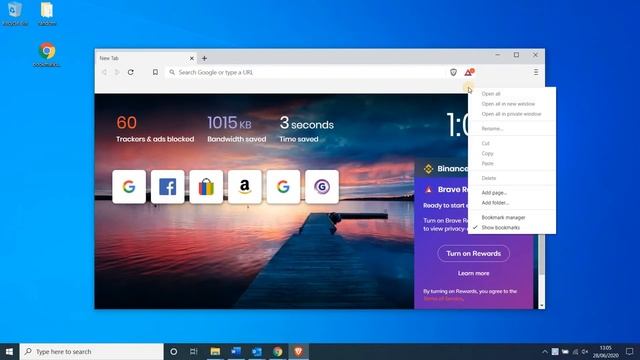Screen dimensions: 640x360
Task: Expand the system tray hidden icons chevron
Action: click(545, 351)
